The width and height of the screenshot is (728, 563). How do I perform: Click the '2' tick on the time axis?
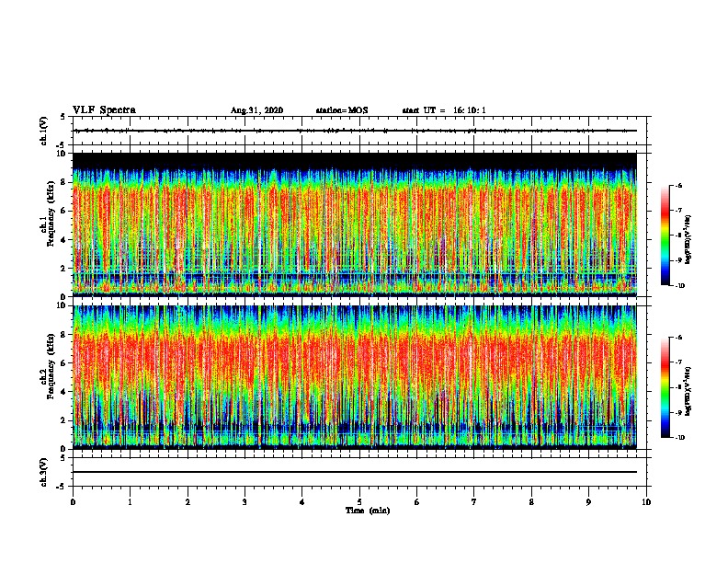coord(188,502)
